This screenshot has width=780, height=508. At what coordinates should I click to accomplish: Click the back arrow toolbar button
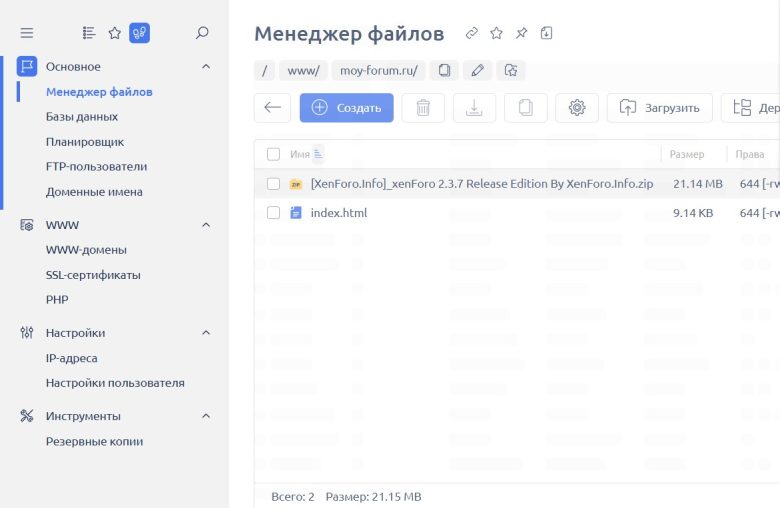click(x=272, y=108)
